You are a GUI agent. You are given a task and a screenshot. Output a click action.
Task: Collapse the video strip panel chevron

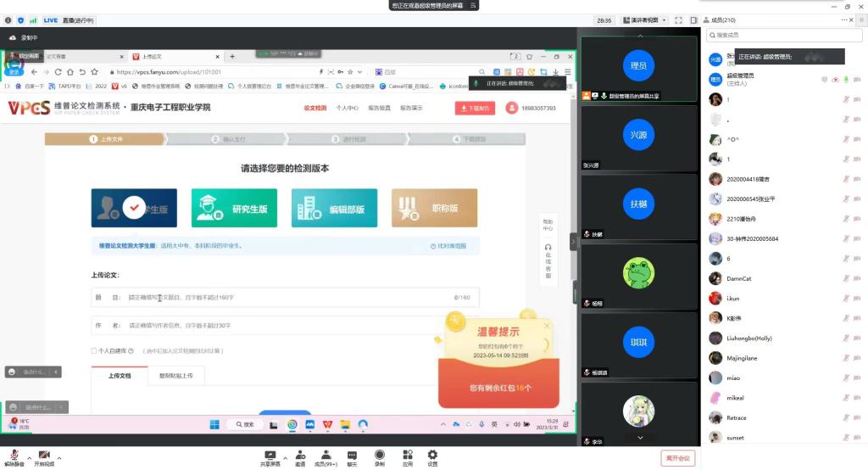(573, 242)
